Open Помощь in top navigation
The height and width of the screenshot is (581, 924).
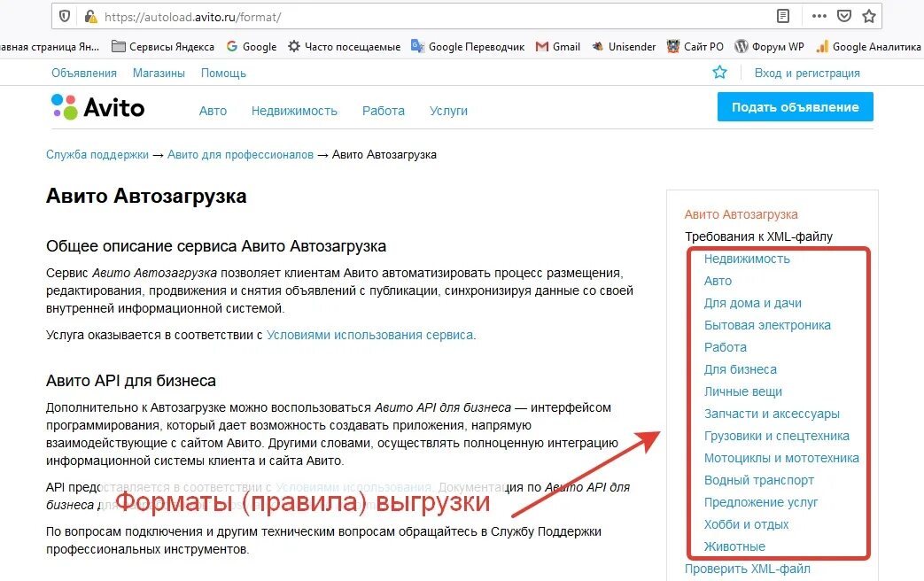point(223,73)
